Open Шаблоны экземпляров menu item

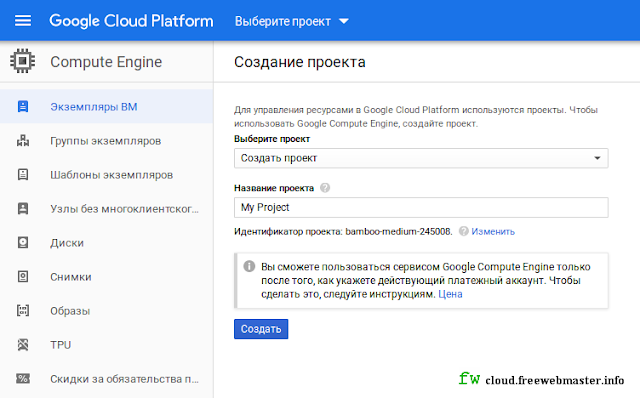tap(107, 175)
